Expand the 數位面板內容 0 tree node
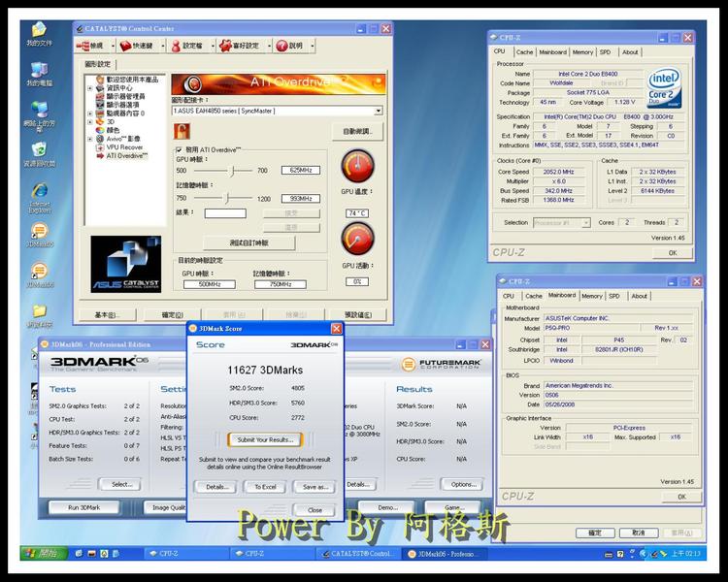 click(90, 113)
